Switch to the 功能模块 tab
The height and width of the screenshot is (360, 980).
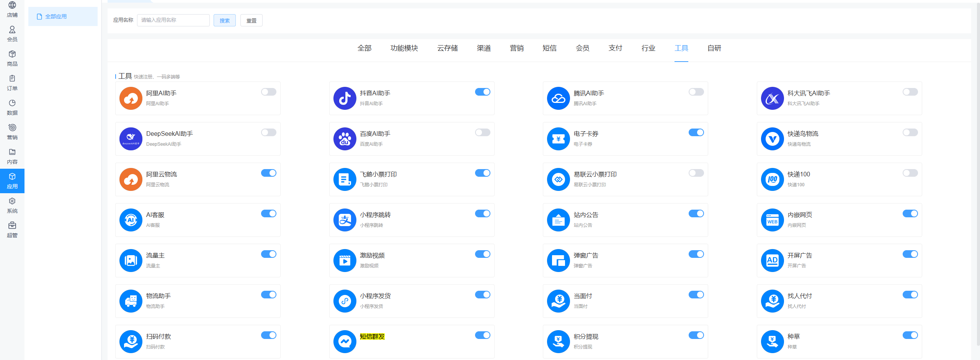coord(404,48)
